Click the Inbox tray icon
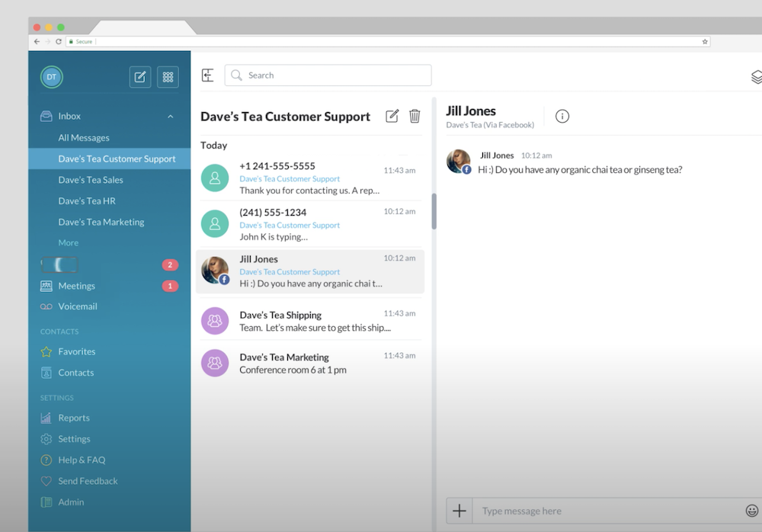Screen dimensions: 762x532 46,116
